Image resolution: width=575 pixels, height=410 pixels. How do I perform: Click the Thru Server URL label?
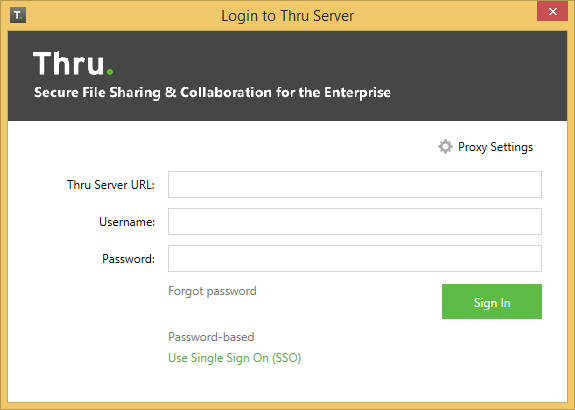[x=111, y=184]
